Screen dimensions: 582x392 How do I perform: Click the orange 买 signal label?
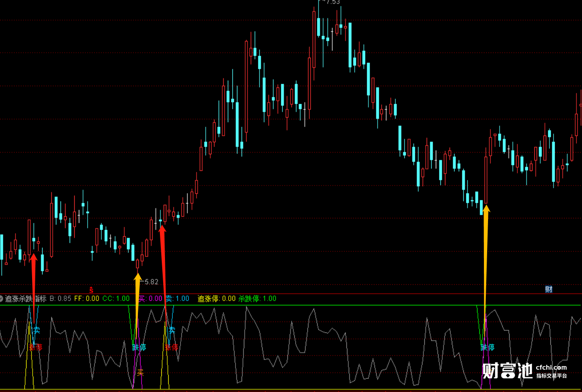pos(140,373)
